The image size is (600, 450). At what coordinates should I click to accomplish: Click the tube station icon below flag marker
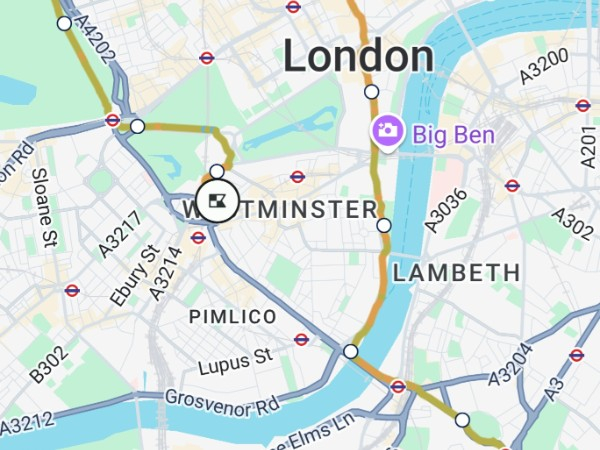(x=198, y=238)
